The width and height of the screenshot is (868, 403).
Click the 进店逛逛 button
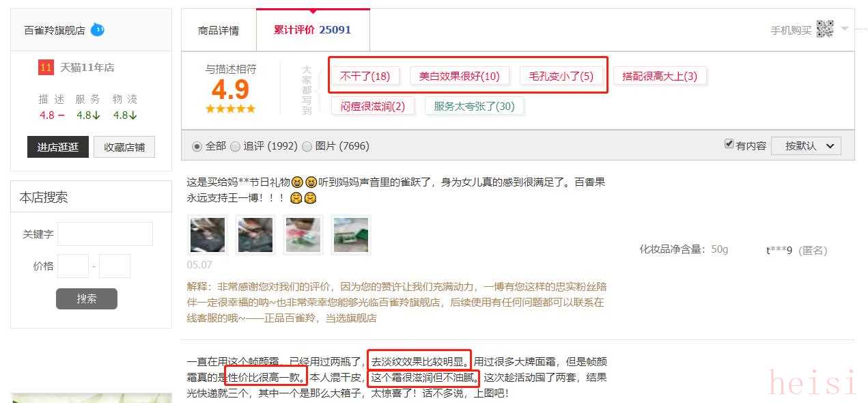[58, 147]
